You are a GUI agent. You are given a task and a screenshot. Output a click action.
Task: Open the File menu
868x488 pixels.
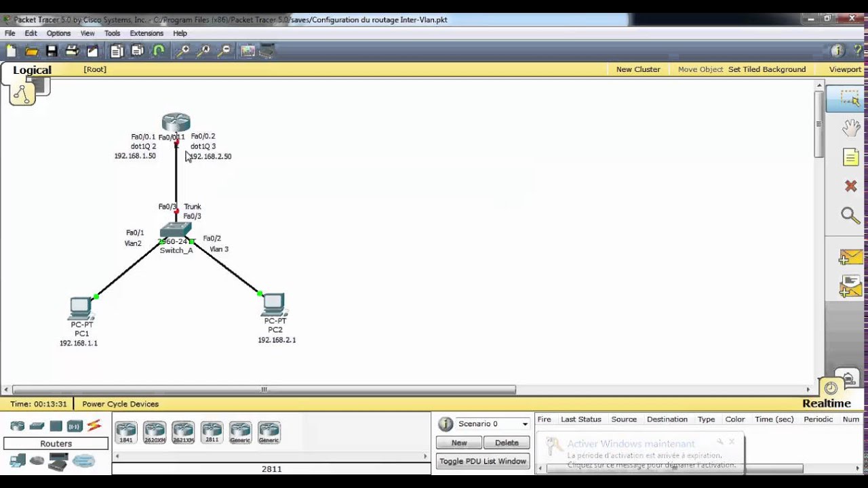(10, 33)
